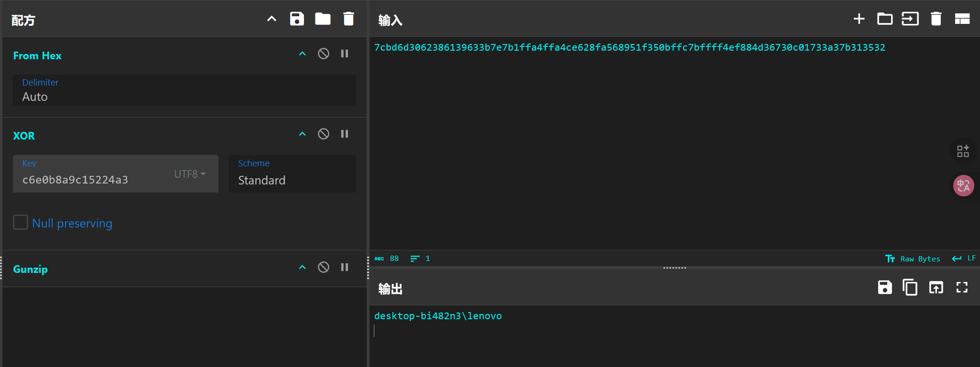Reset the pane layout
Viewport: 980px width, 367px height.
pos(962,19)
